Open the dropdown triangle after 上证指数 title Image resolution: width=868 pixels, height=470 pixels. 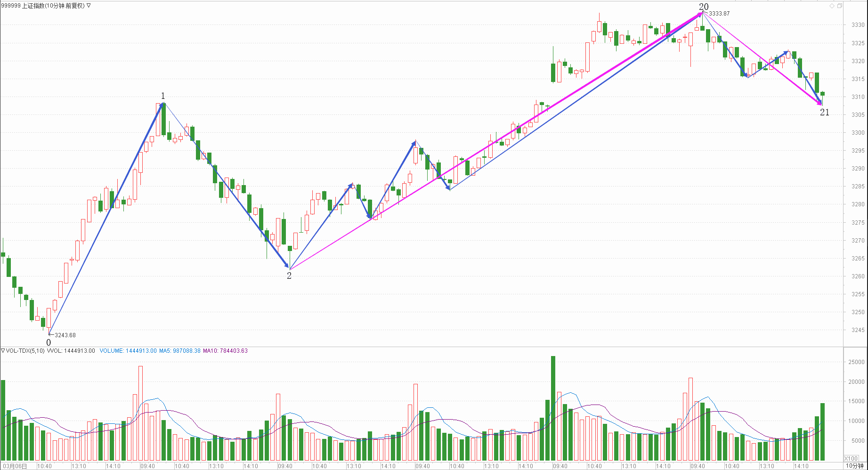point(89,6)
